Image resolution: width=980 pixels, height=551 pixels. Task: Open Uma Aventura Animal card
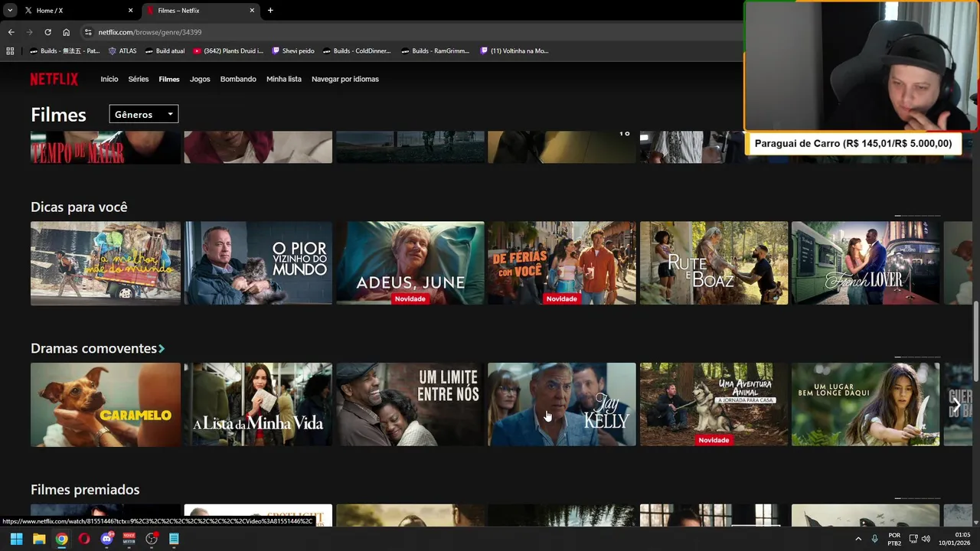[714, 404]
